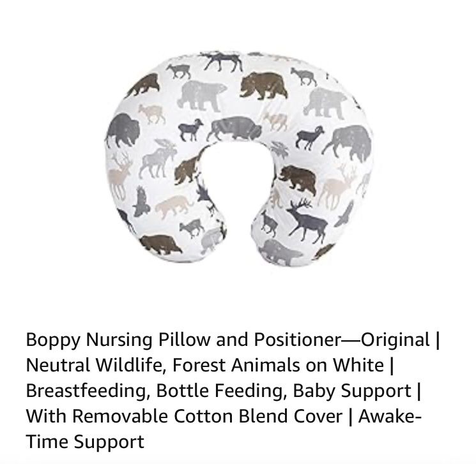This screenshot has width=476, height=464.
Task: Click the brown bear right of the pillow's opening
Action: coord(298,180)
